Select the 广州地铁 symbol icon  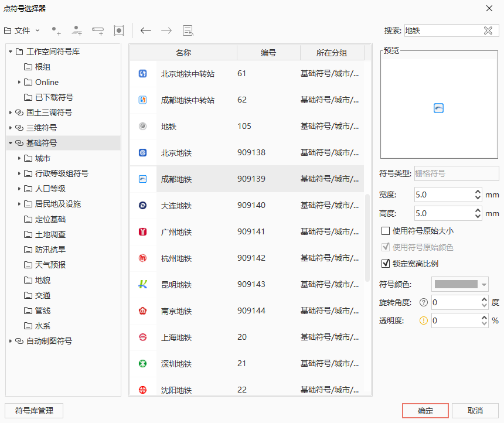coord(142,232)
